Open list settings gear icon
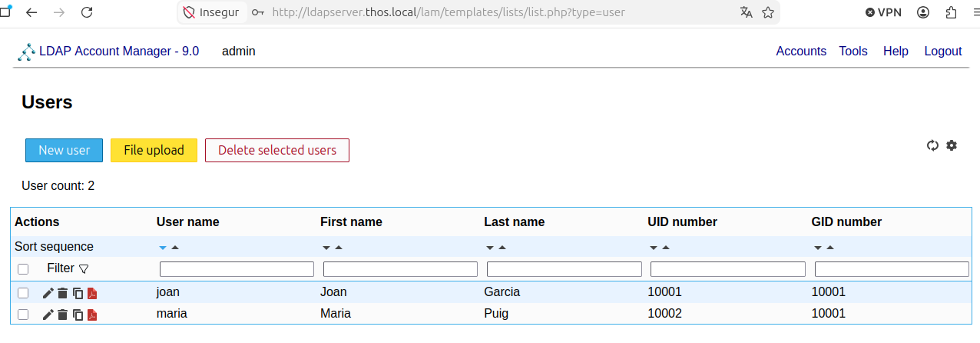The height and width of the screenshot is (343, 980). point(952,145)
